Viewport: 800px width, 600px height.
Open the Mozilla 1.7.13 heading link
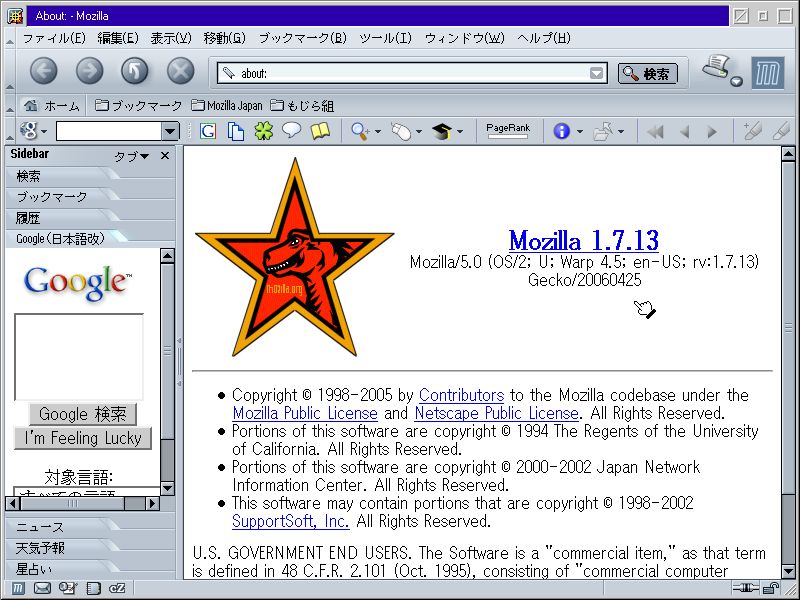(x=584, y=240)
